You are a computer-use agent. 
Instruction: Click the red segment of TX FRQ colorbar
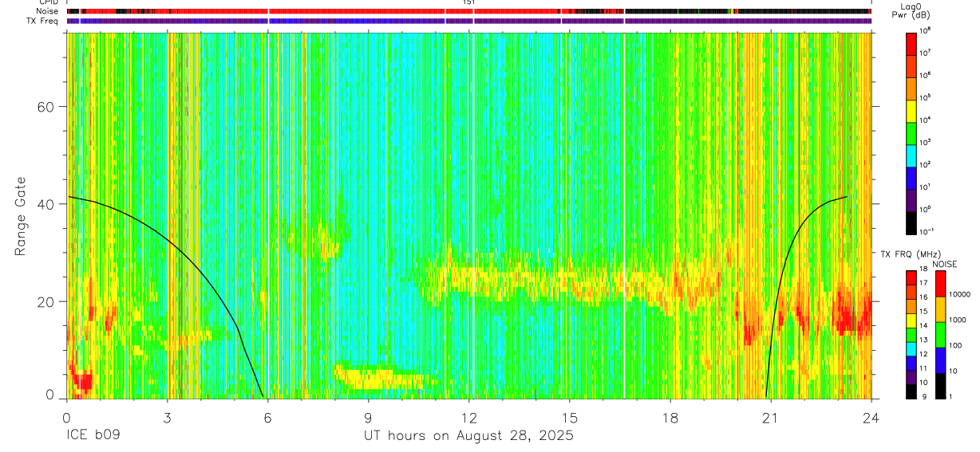coord(911,278)
